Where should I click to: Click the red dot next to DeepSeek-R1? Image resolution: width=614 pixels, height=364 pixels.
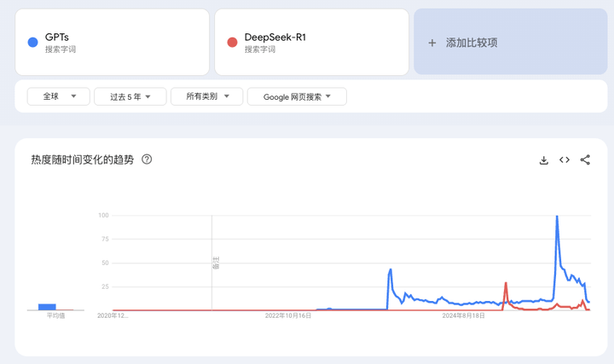point(232,43)
